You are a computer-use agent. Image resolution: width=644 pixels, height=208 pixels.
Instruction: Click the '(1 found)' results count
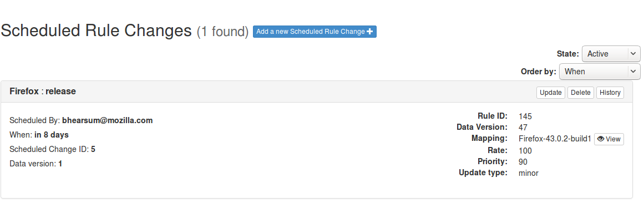click(222, 32)
